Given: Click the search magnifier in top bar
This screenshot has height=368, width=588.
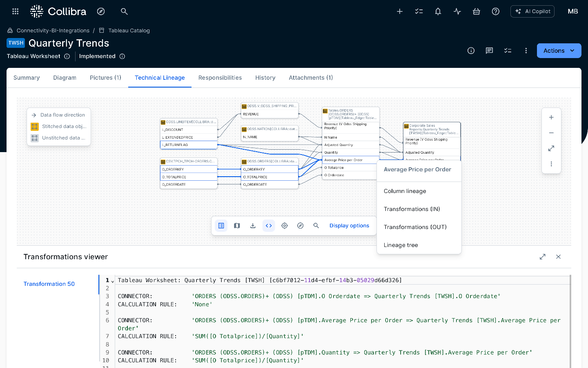Looking at the screenshot, I should pyautogui.click(x=124, y=11).
